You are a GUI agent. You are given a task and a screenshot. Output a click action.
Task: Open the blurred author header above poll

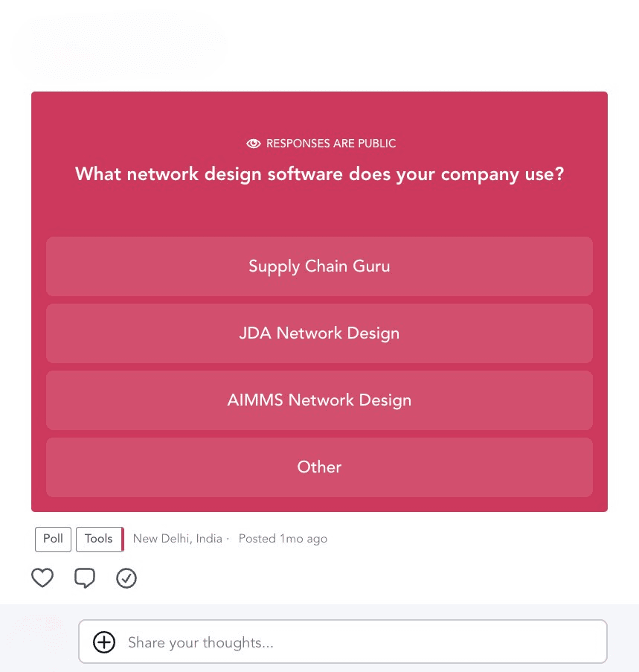coord(119,46)
